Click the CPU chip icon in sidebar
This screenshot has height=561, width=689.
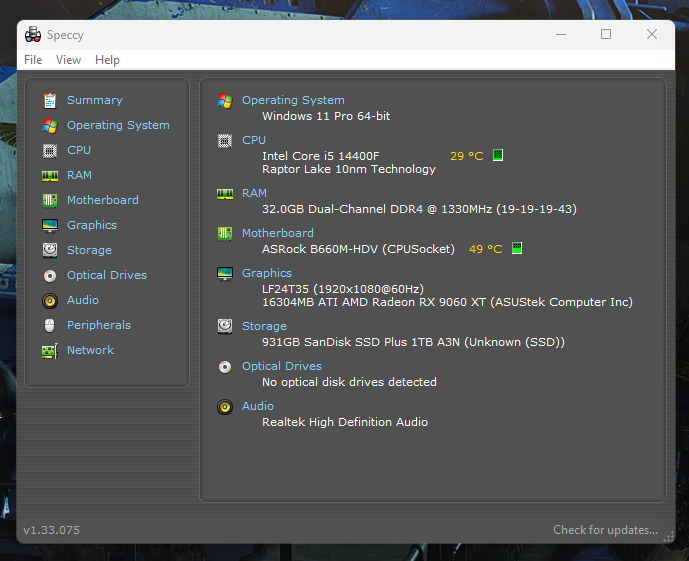tap(50, 151)
